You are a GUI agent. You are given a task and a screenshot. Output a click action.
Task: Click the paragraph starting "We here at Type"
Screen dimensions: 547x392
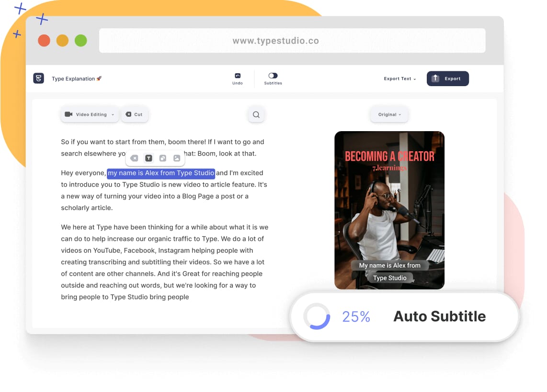click(164, 262)
